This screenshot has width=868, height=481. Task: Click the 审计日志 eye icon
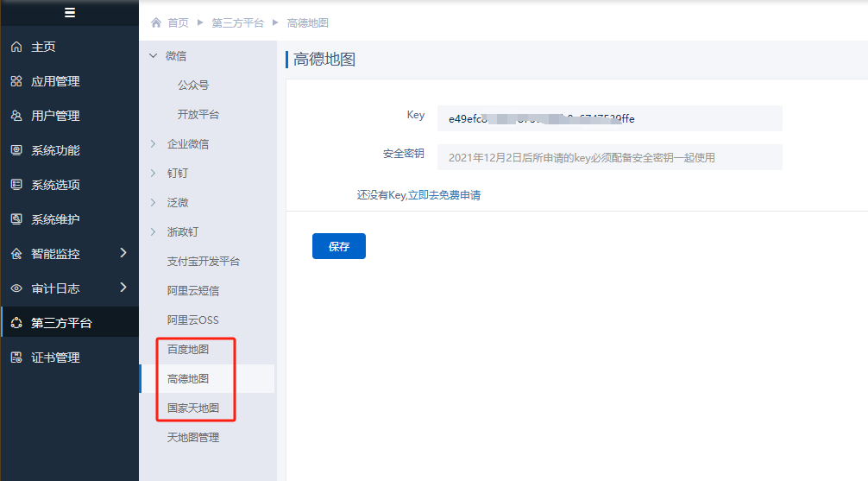tap(16, 288)
